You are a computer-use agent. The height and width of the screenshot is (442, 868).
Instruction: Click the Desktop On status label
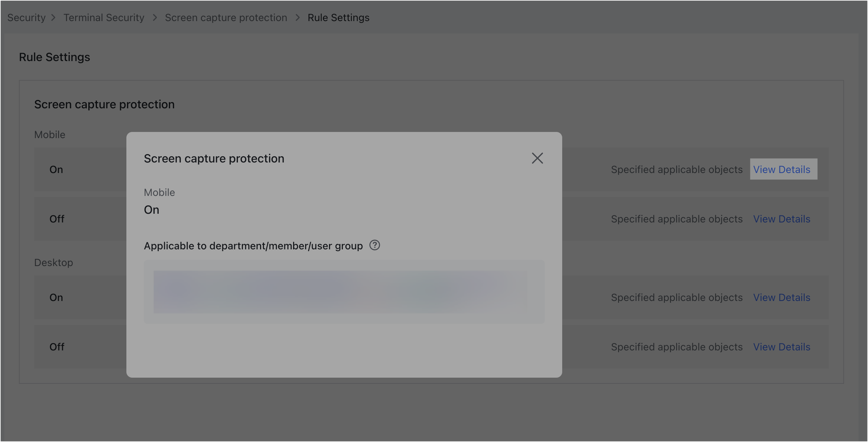[x=56, y=297]
